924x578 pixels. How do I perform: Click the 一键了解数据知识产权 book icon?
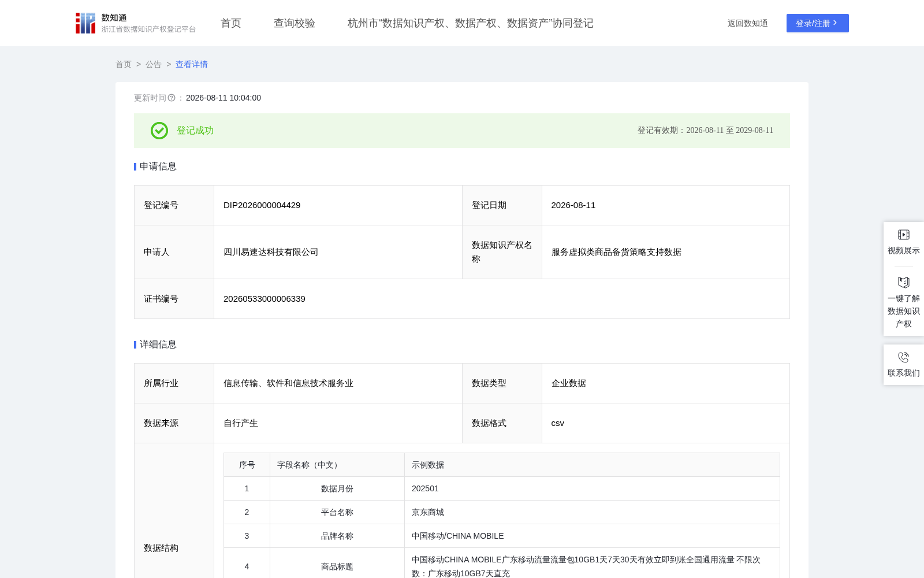pyautogui.click(x=904, y=282)
